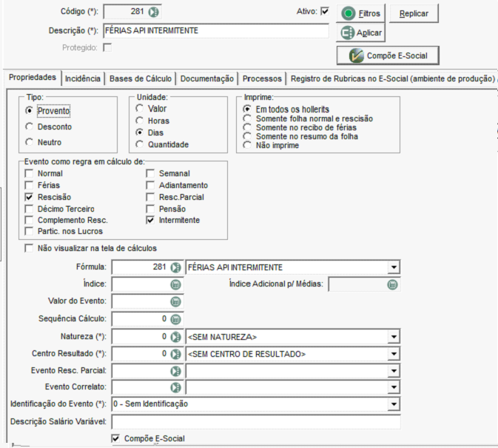Click the lookup icon in Evento Correlato field
Viewport: 498px width, 448px height.
tap(175, 387)
